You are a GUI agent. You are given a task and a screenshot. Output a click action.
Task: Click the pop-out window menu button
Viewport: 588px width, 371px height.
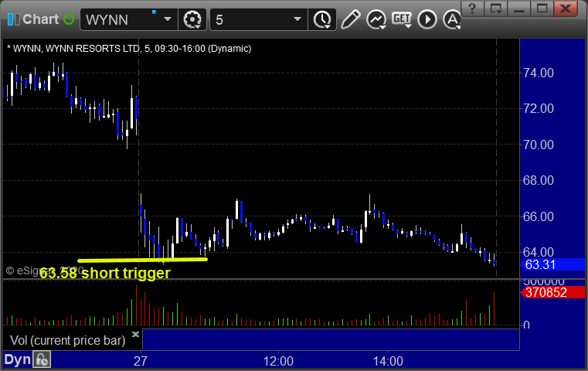pyautogui.click(x=495, y=9)
